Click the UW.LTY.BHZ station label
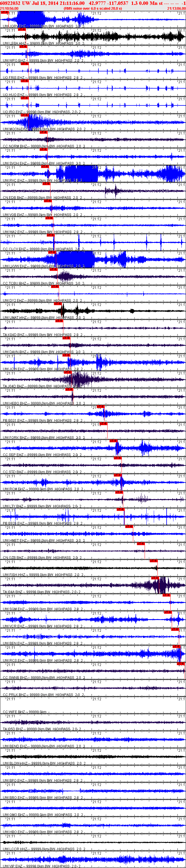Screen dimensions: 186x868 41,506
